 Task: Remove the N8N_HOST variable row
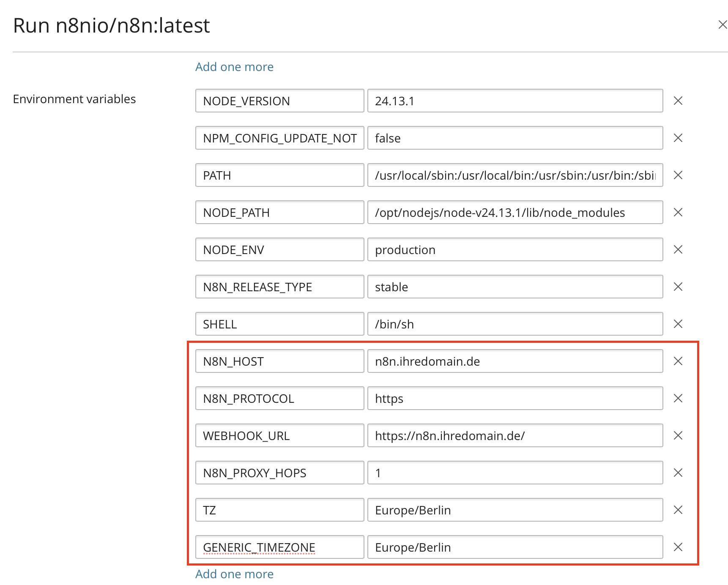(x=678, y=361)
